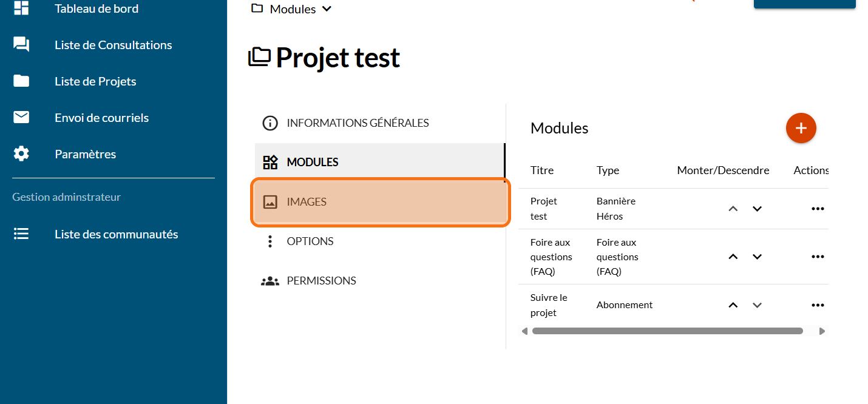Switch to Informations générales tab

[x=358, y=123]
